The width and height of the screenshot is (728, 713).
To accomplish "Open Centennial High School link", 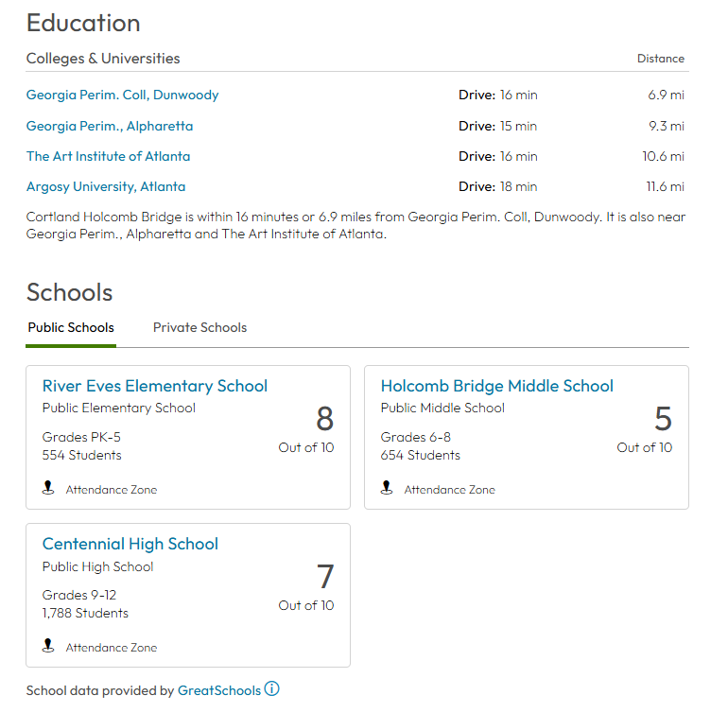I will pyautogui.click(x=130, y=544).
